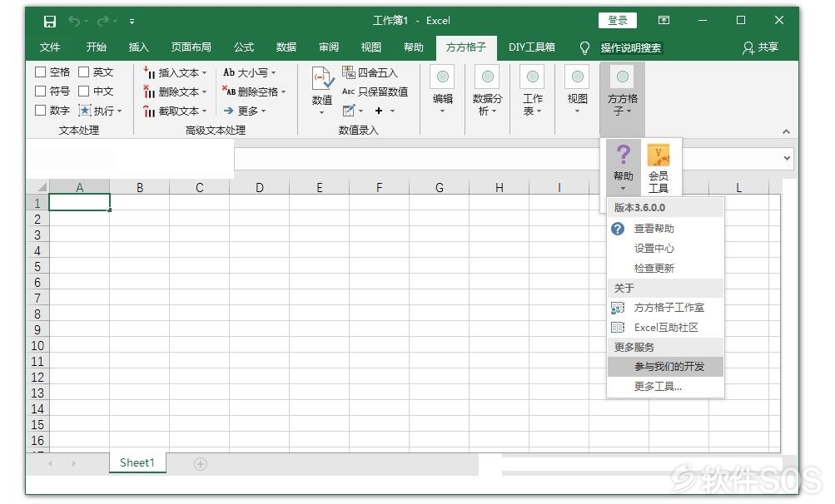Open the ribbon display options icon
This screenshot has width=835, height=504.
tap(664, 20)
